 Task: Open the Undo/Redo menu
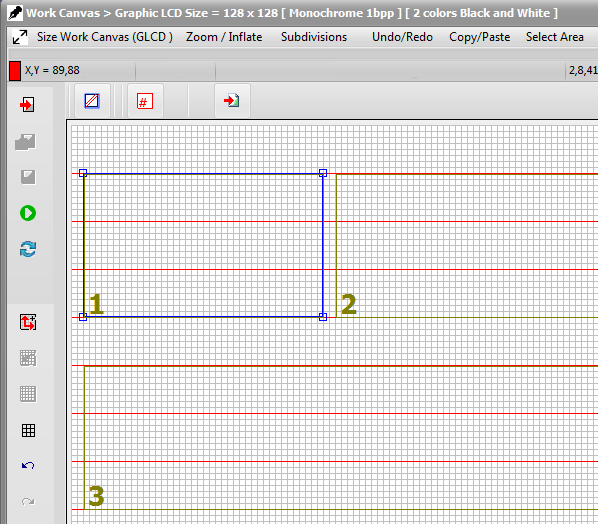pyautogui.click(x=402, y=37)
